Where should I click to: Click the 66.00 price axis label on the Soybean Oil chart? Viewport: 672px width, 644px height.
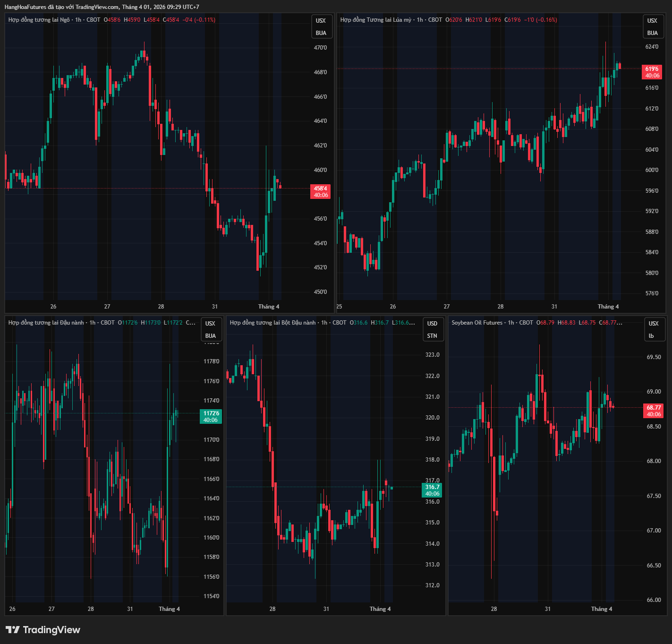[654, 600]
